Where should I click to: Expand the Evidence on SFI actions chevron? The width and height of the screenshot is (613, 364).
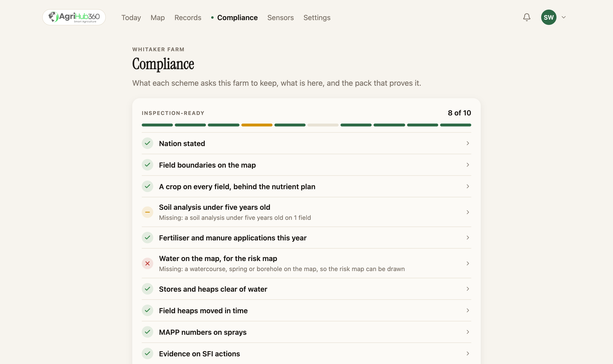click(x=468, y=354)
